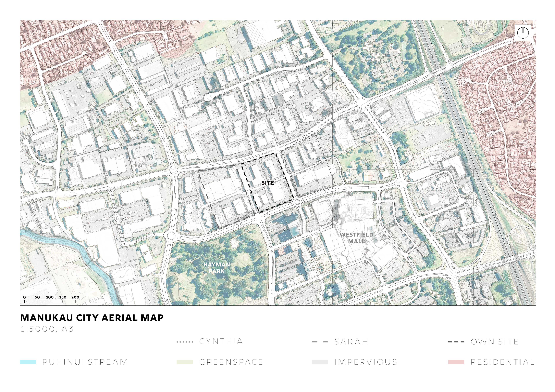Click the Impervious grey legend swatch
This screenshot has height=392, width=555.
[x=320, y=362]
